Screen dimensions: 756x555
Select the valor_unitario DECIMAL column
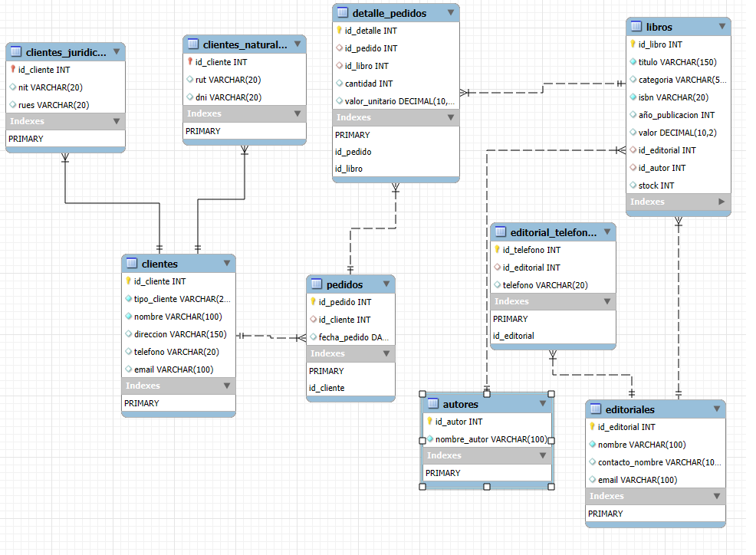pos(396,101)
